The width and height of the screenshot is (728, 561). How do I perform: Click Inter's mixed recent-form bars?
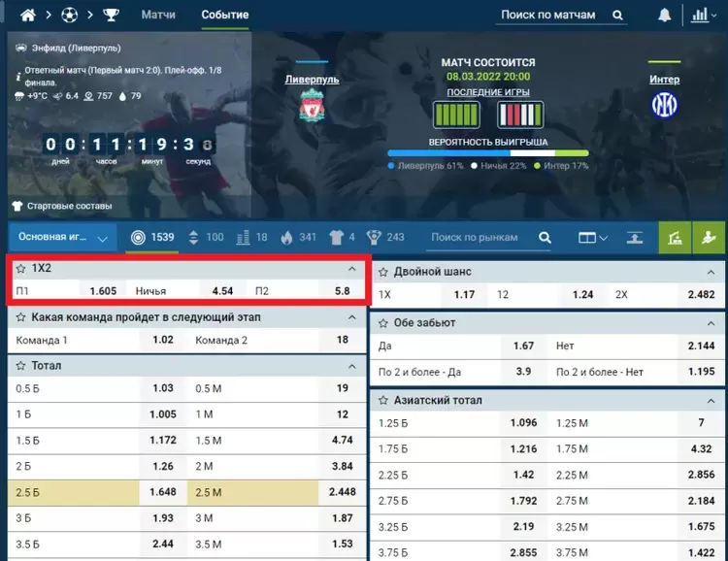pos(520,115)
